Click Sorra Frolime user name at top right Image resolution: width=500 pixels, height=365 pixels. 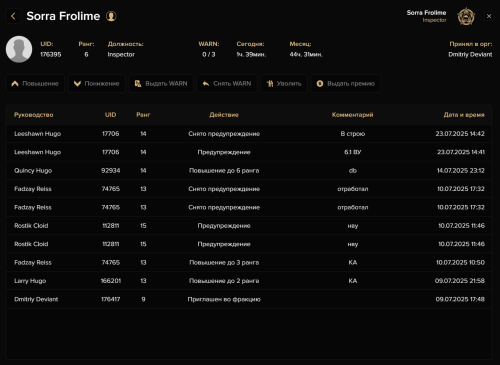[426, 13]
